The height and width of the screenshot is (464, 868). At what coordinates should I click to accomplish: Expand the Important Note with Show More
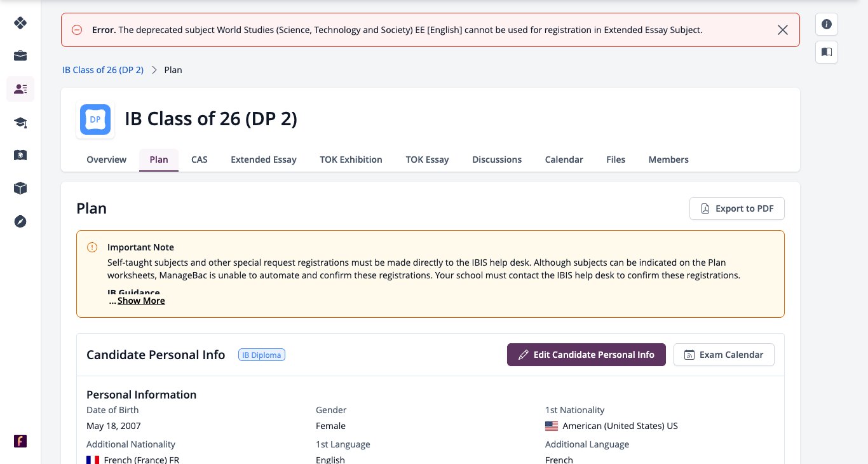tap(141, 301)
